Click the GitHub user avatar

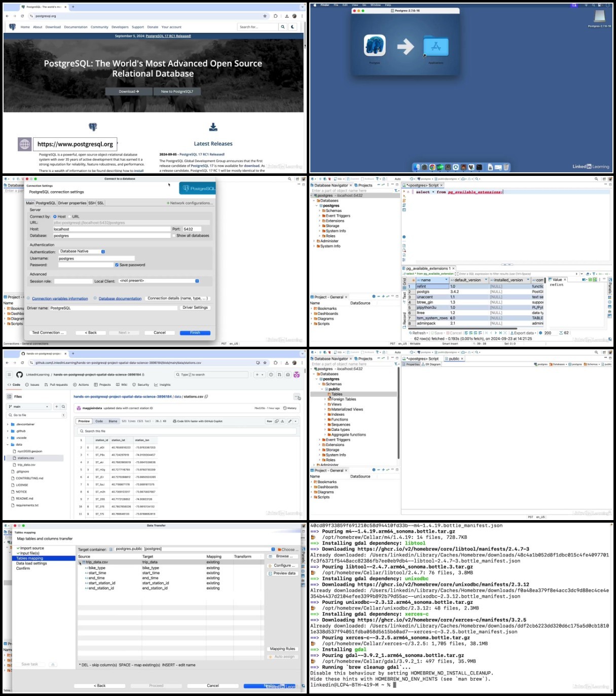[x=297, y=375]
